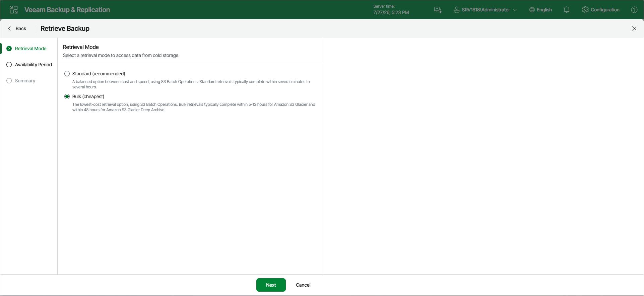Image resolution: width=644 pixels, height=296 pixels.
Task: Select Bulk (cheapest) retrieval mode
Action: pyautogui.click(x=67, y=96)
